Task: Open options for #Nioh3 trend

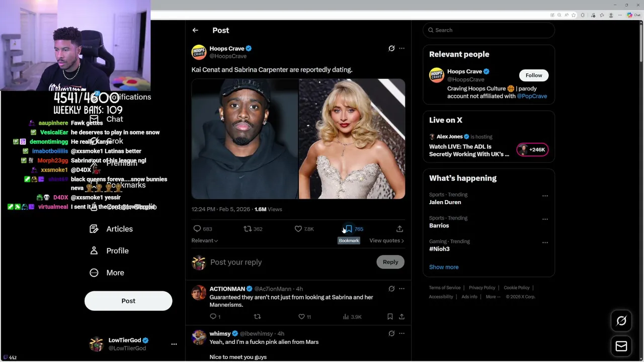Action: (x=545, y=242)
